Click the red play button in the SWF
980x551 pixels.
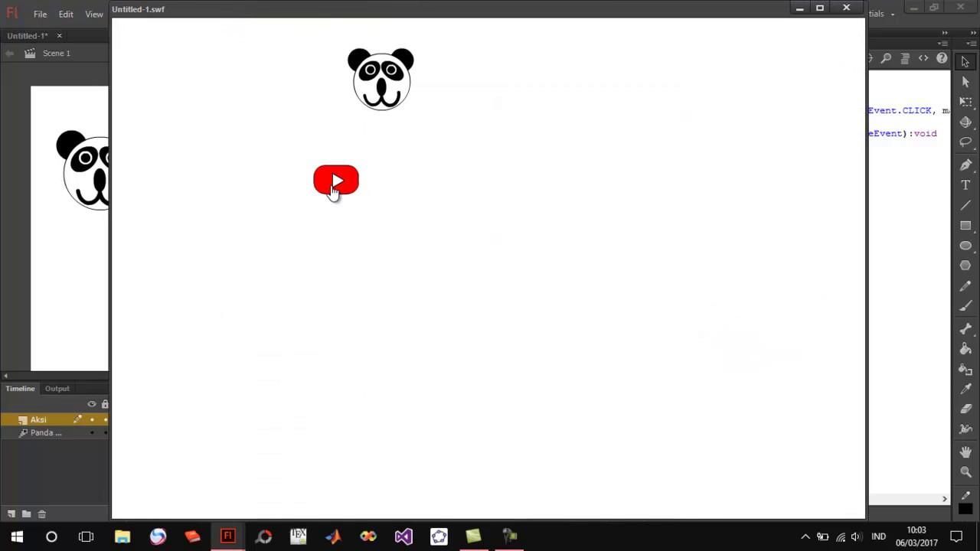pyautogui.click(x=336, y=181)
